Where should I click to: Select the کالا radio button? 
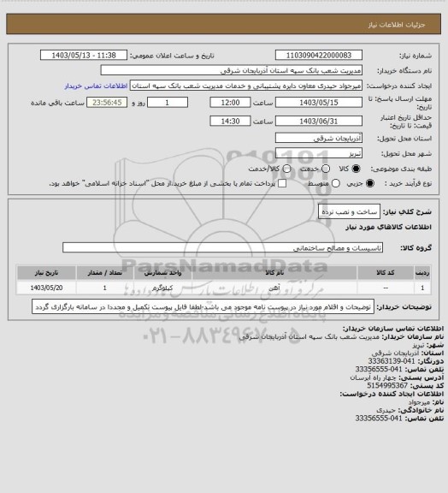click(x=356, y=169)
